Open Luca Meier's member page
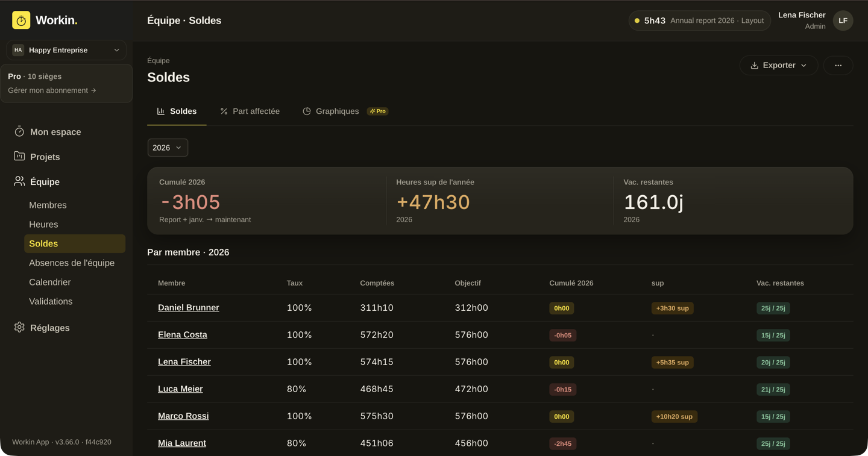This screenshot has width=868, height=456. click(x=180, y=389)
